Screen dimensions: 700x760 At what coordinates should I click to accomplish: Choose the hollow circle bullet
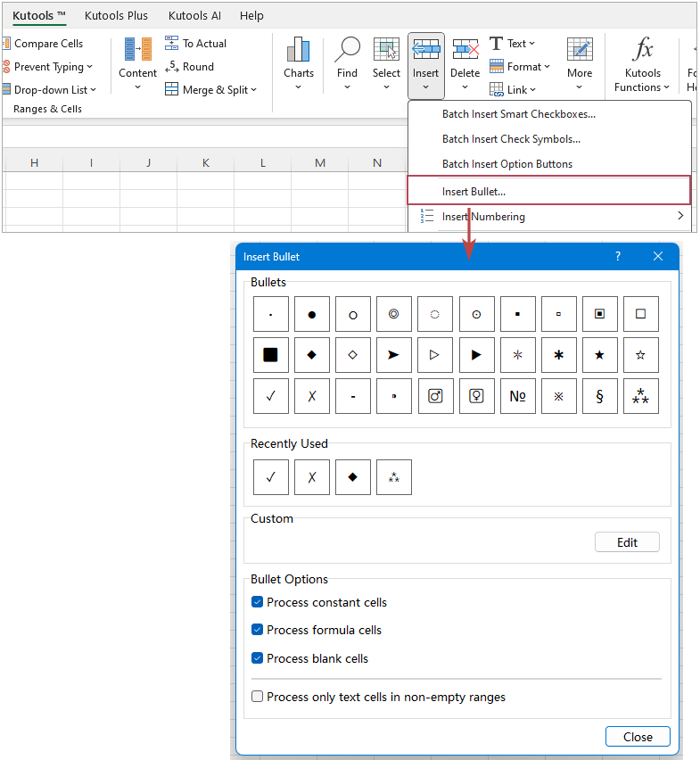pyautogui.click(x=352, y=314)
